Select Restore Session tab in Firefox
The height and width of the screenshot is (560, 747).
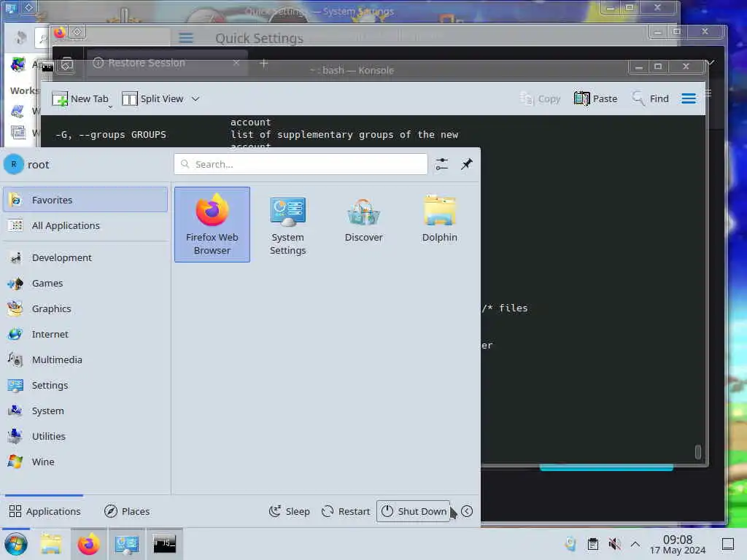pos(167,63)
